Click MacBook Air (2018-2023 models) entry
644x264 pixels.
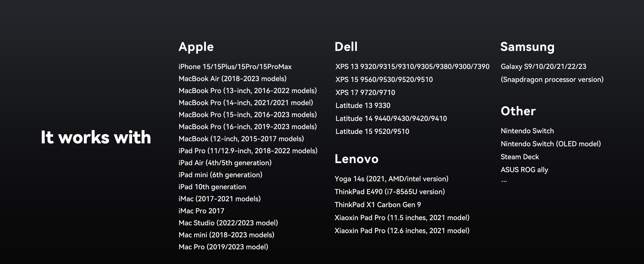[x=232, y=79]
